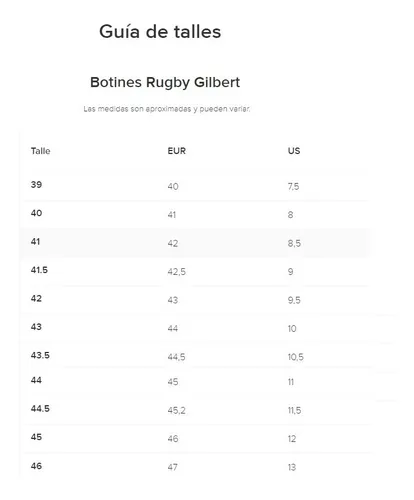
Task: Select the Talle column header
Action: pyautogui.click(x=41, y=151)
